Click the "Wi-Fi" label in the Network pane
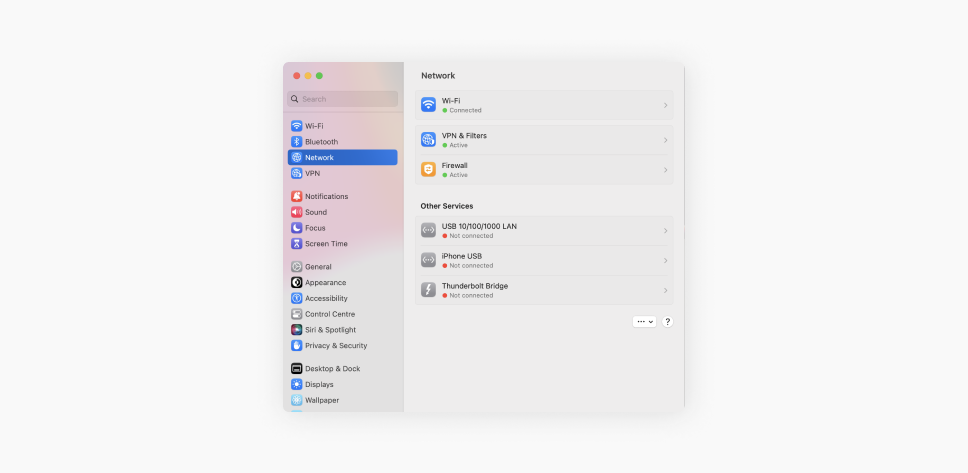The image size is (968, 473). point(451,101)
